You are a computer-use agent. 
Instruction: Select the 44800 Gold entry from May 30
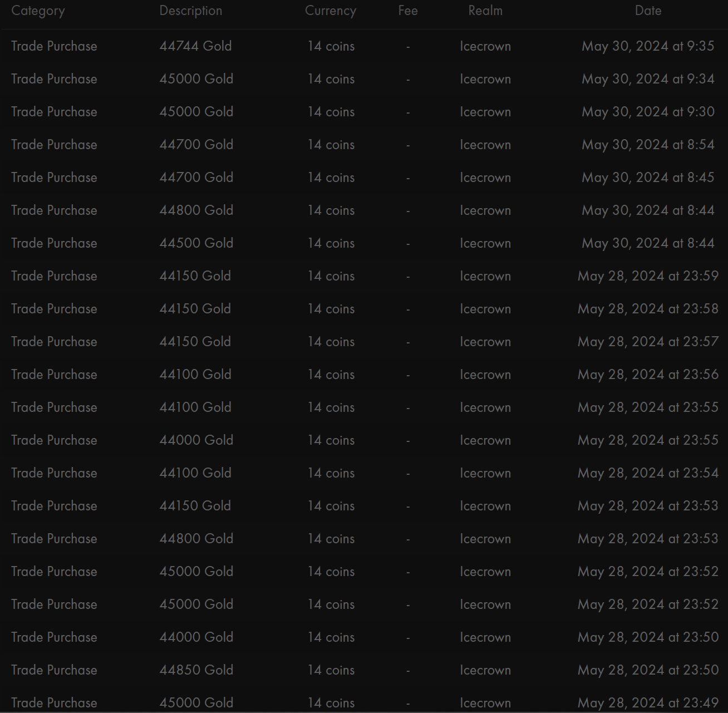point(196,210)
